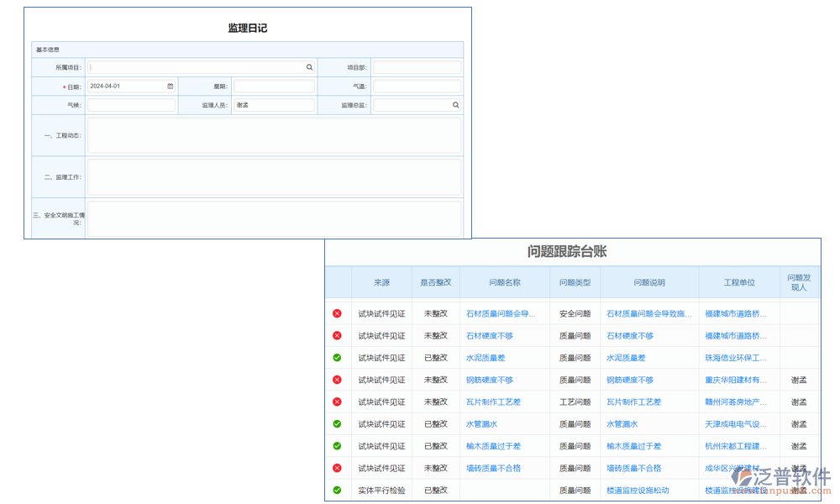Click red X icon on first 石材质量问题 row
This screenshot has width=840, height=504.
[337, 313]
